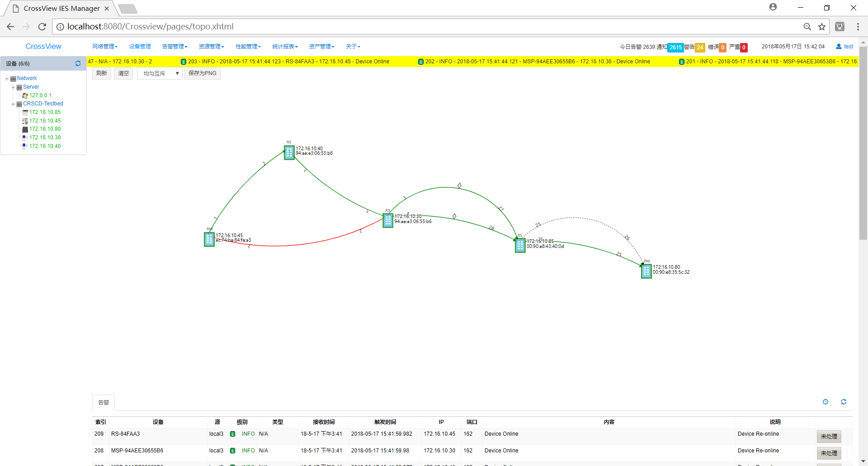Select the 172.16.10.40 node in topology

point(289,152)
